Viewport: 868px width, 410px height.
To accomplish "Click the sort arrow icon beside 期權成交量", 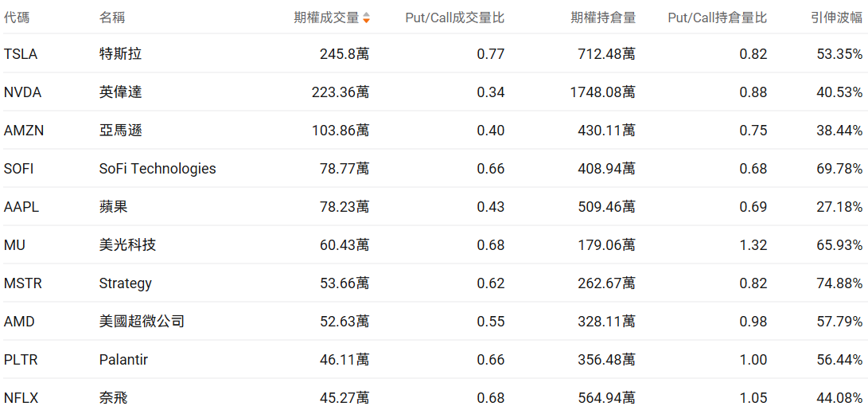I will pyautogui.click(x=366, y=18).
